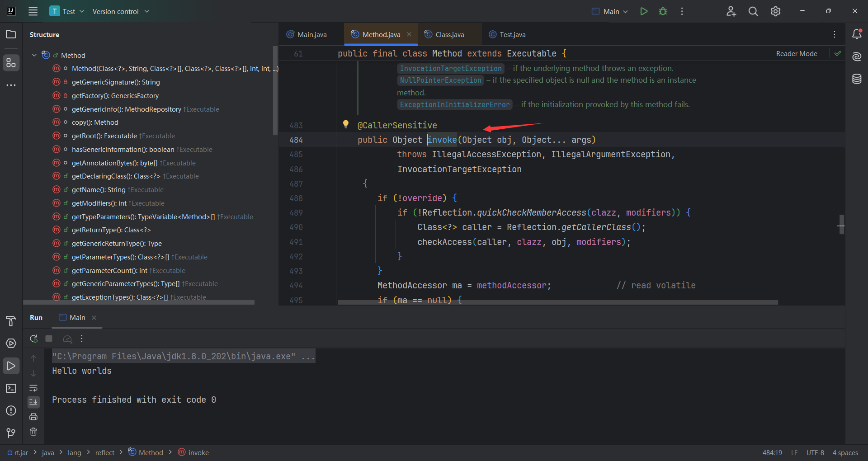Click Method class in breadcrumb bar

[x=146, y=452]
